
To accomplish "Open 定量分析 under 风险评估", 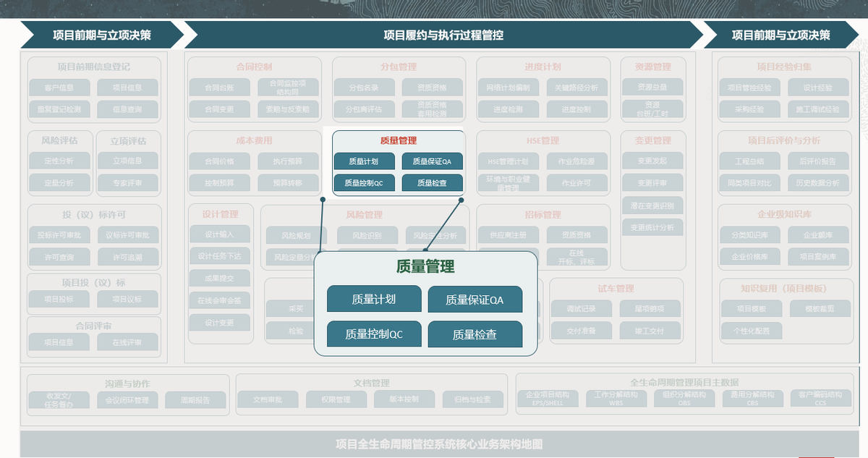I will pyautogui.click(x=59, y=183).
